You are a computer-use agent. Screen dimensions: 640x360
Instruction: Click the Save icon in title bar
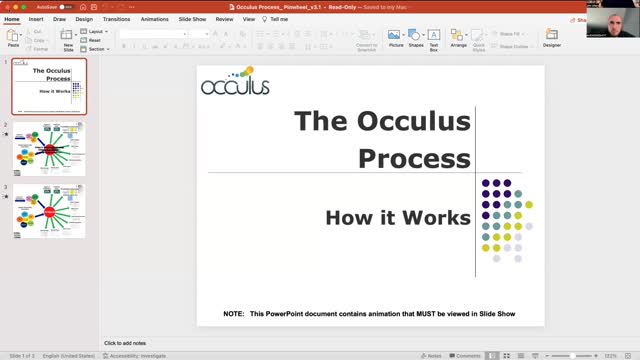(x=94, y=7)
